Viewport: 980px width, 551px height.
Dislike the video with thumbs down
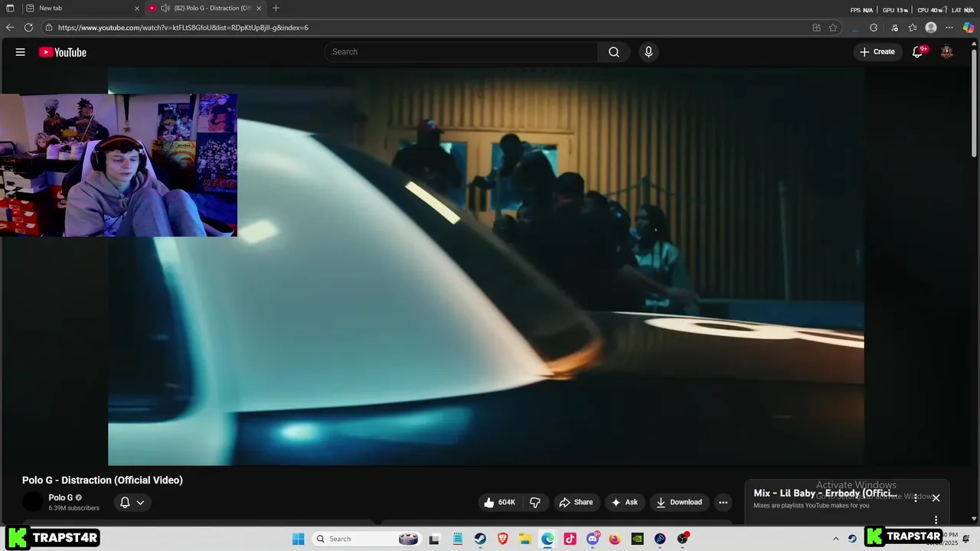(535, 502)
